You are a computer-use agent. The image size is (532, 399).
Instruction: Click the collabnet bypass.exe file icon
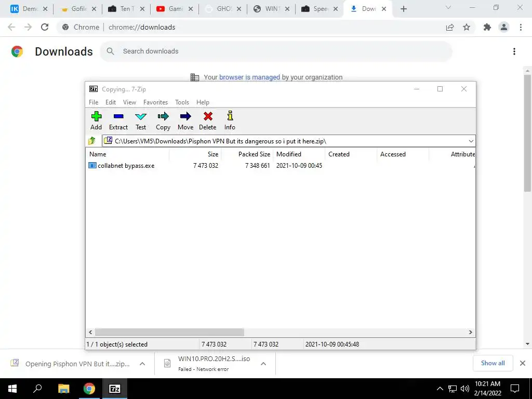(92, 165)
